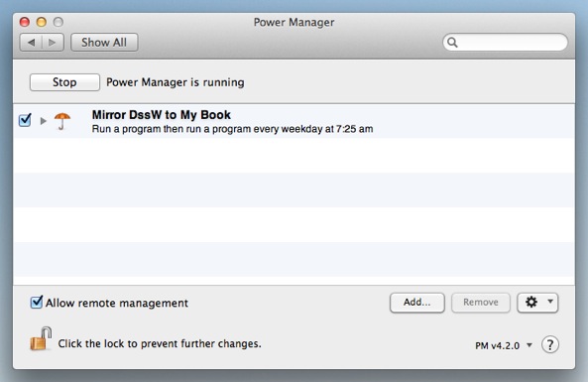Stop Power Manager with the Stop button

(64, 82)
